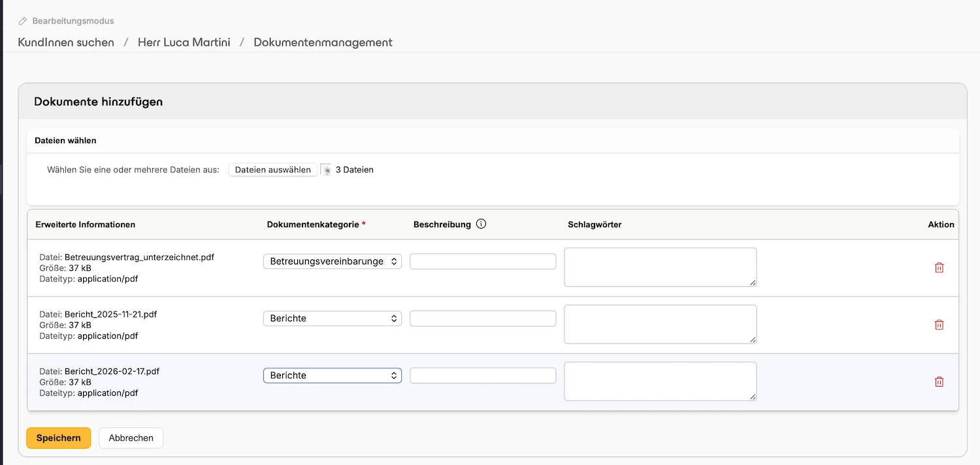This screenshot has width=980, height=465.
Task: Open category dropdown for Bericht_2025-11-21.pdf
Action: [x=333, y=318]
